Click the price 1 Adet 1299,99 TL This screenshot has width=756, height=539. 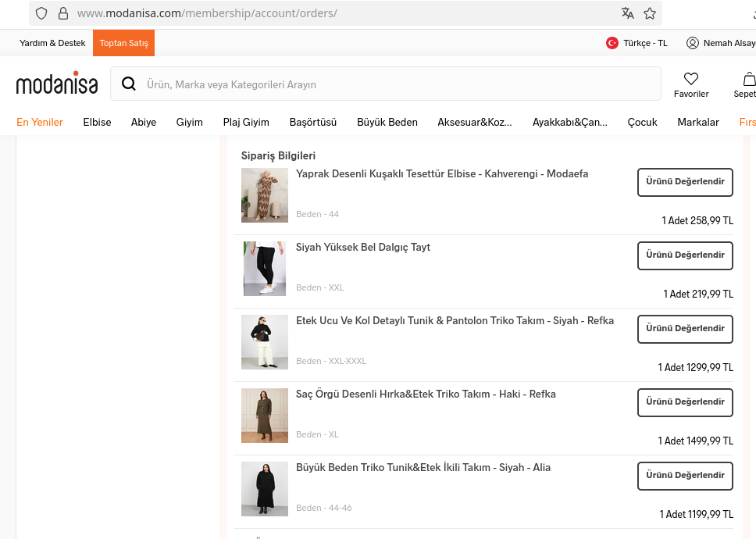pyautogui.click(x=696, y=367)
